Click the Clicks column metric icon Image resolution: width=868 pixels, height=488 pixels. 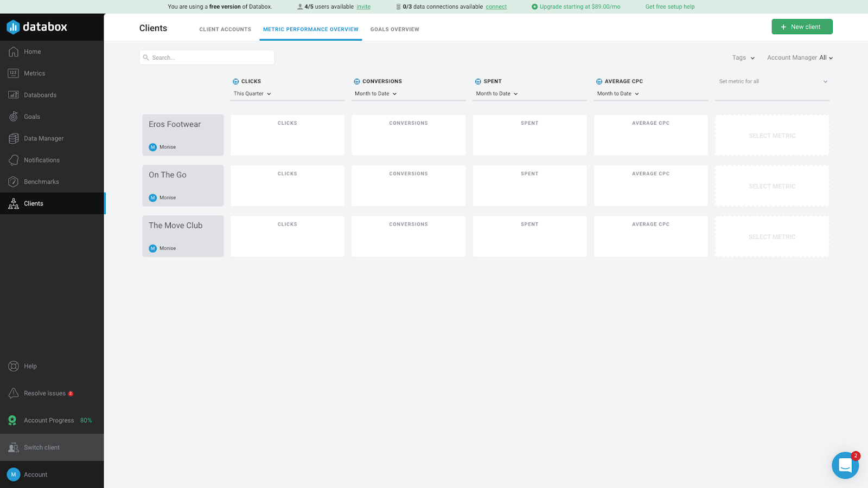click(235, 81)
